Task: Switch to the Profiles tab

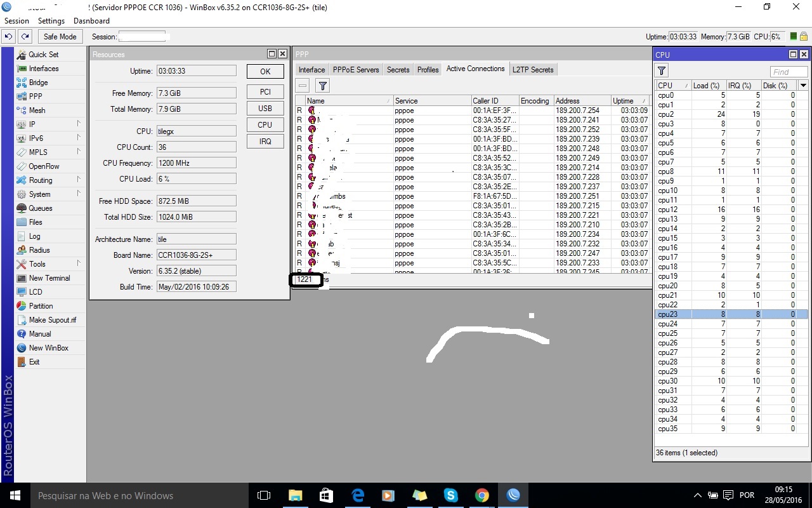Action: coord(428,70)
